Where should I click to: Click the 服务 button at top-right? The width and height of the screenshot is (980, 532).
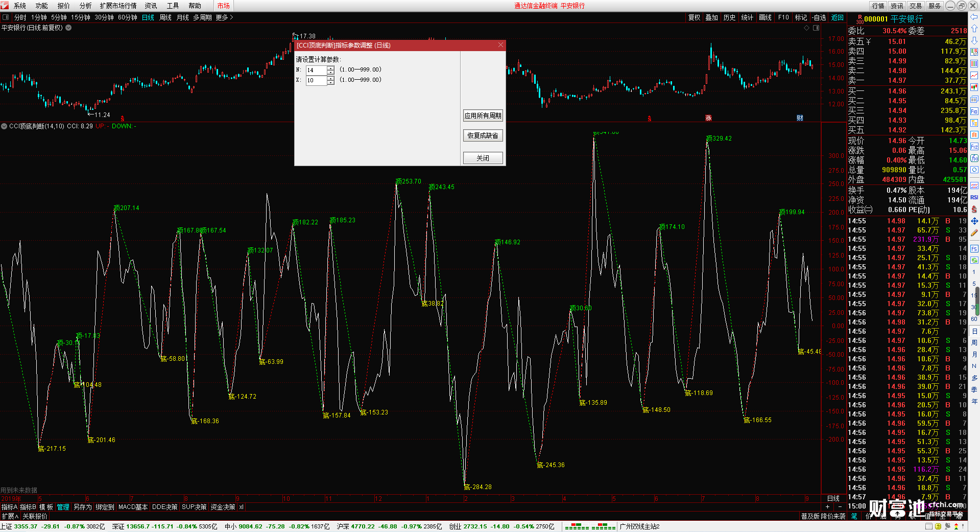(935, 6)
